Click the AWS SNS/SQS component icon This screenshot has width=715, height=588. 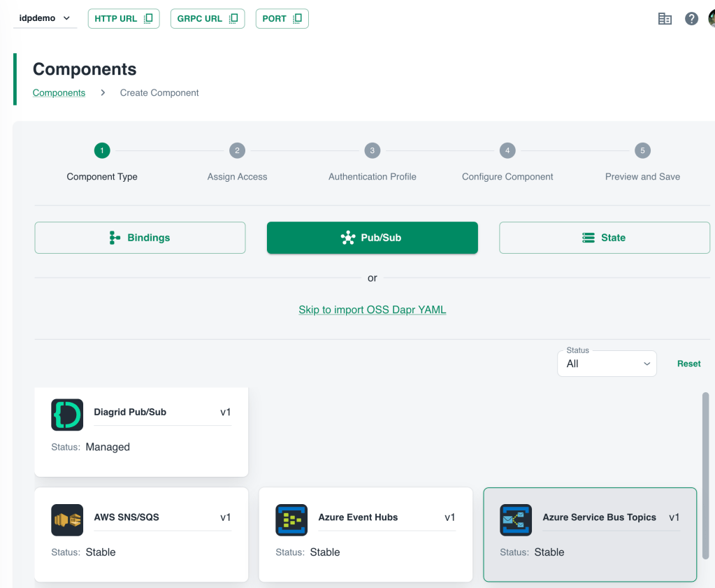pos(67,520)
